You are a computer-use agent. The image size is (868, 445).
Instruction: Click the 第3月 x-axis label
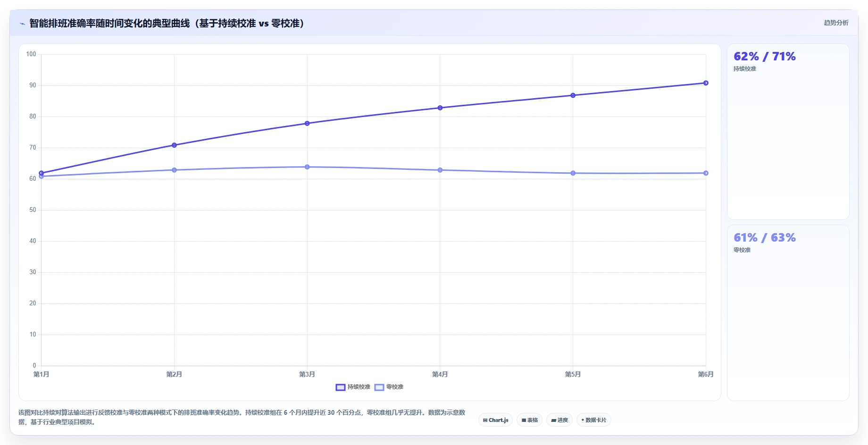[307, 374]
